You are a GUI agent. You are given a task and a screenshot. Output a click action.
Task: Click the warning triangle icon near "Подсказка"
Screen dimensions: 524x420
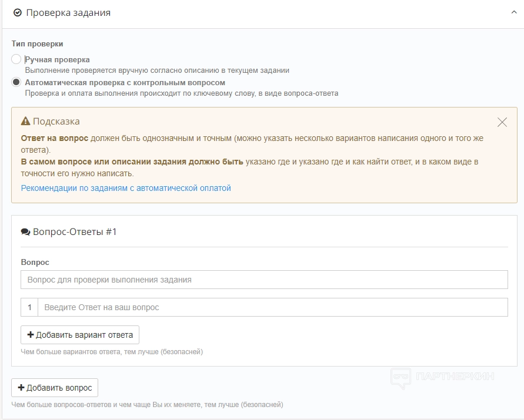point(25,122)
